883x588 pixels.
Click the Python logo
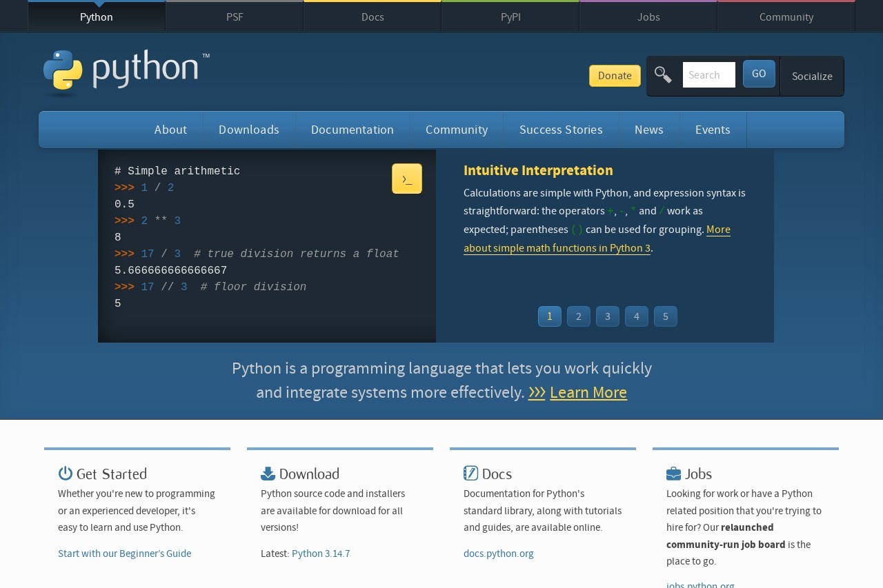point(126,72)
